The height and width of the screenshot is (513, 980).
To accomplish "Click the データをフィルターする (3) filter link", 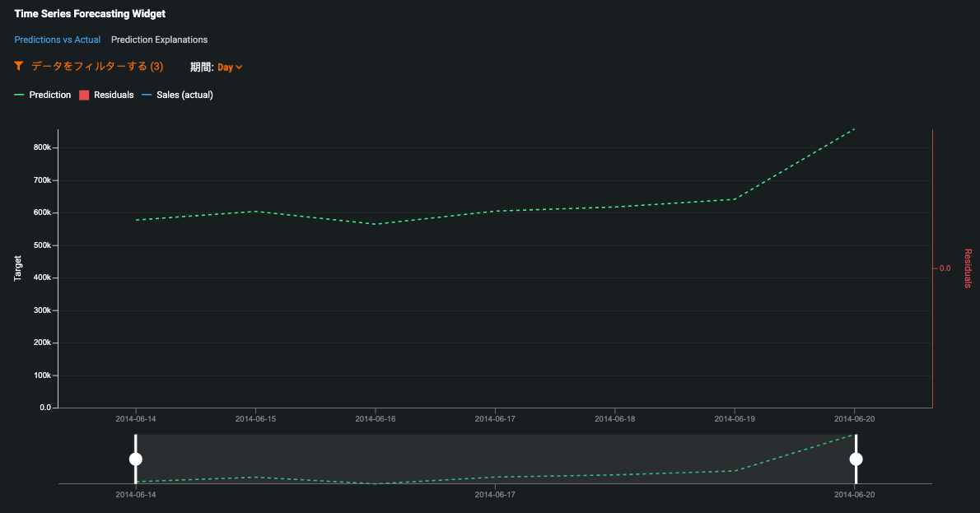I will [x=97, y=66].
